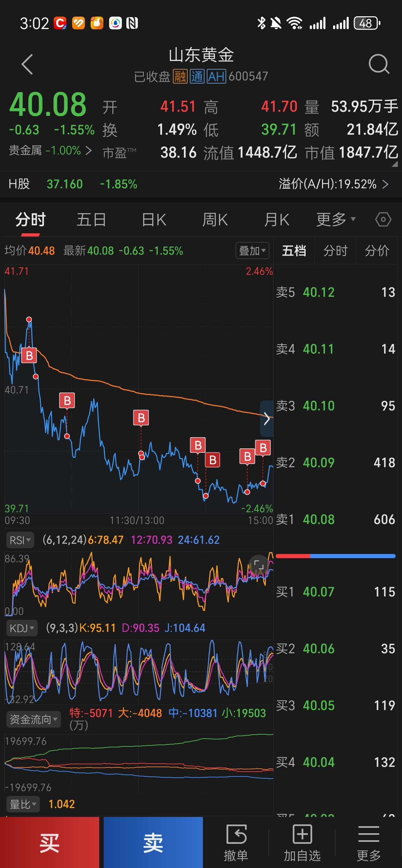402x868 pixels.
Task: Tap the battery 48 indicator
Action: [367, 23]
